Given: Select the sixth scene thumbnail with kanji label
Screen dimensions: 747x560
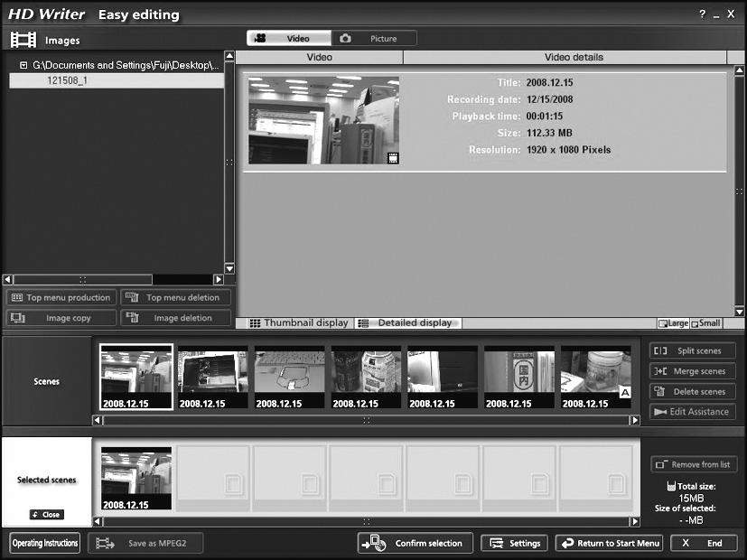Looking at the screenshot, I should click(x=519, y=377).
